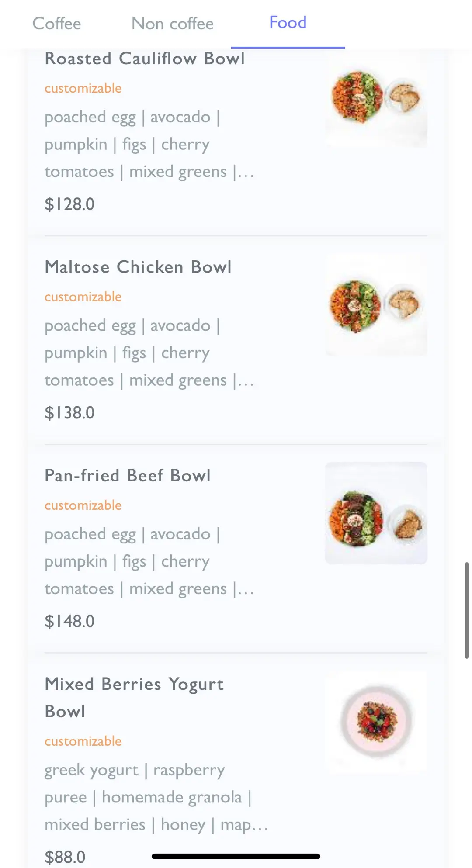Image resolution: width=472 pixels, height=868 pixels.
Task: Select the Food tab
Action: (288, 23)
